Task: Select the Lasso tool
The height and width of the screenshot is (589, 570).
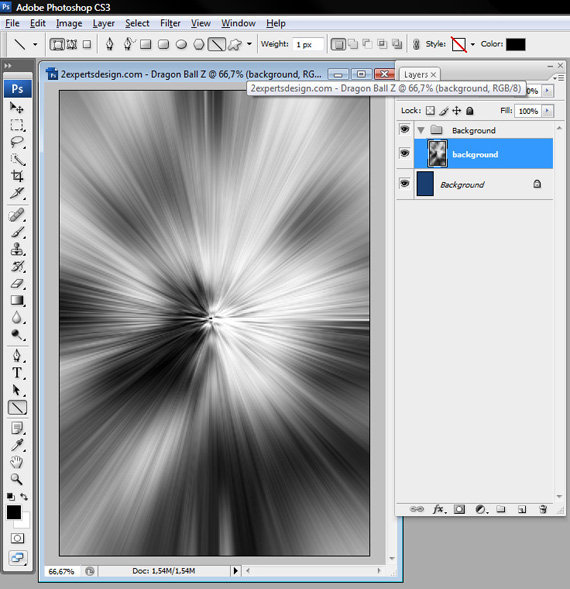Action: [17, 142]
